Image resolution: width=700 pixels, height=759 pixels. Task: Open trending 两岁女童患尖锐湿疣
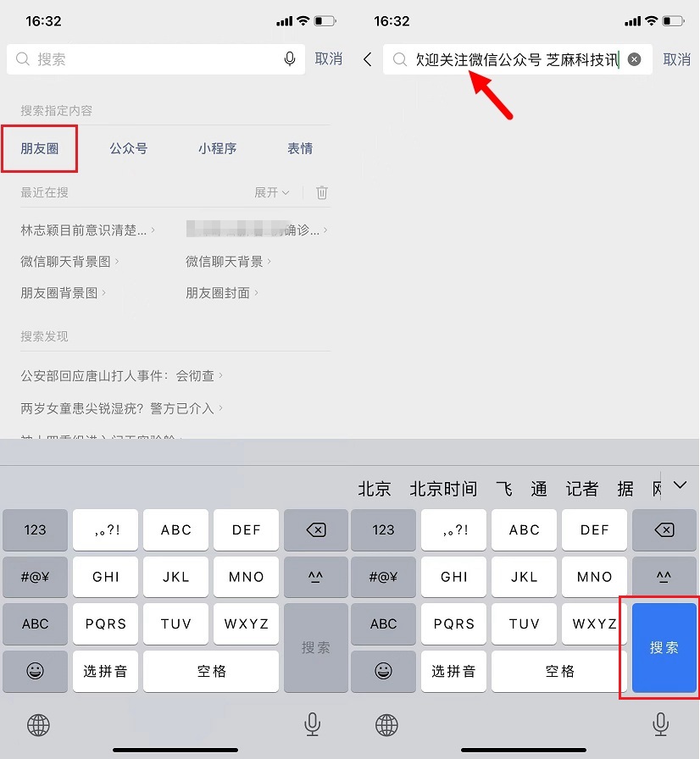pos(121,408)
